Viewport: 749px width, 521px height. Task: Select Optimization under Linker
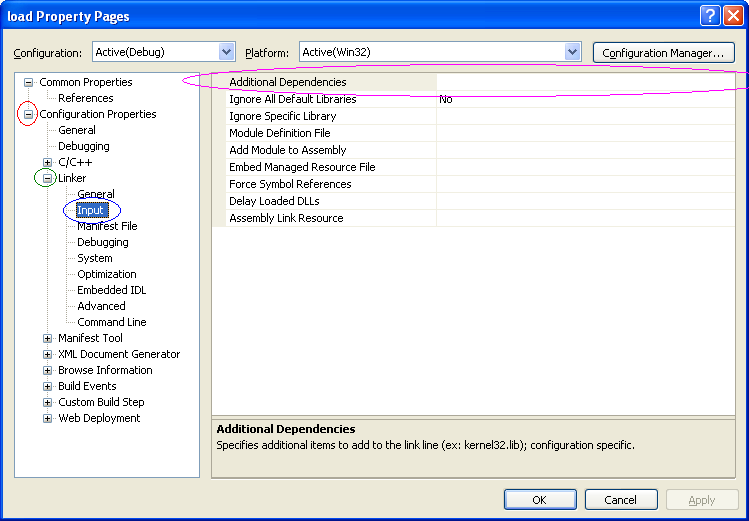pyautogui.click(x=107, y=274)
